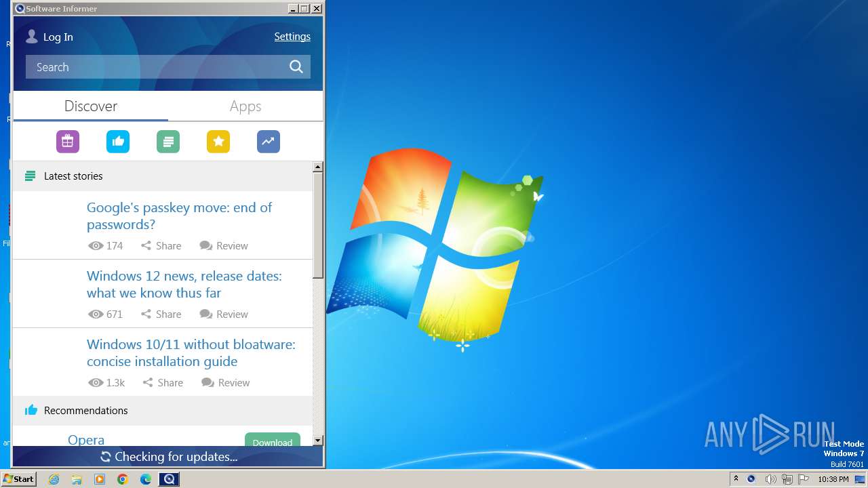The image size is (868, 488).
Task: Launch Microsoft Edge from the taskbar
Action: [x=146, y=479]
